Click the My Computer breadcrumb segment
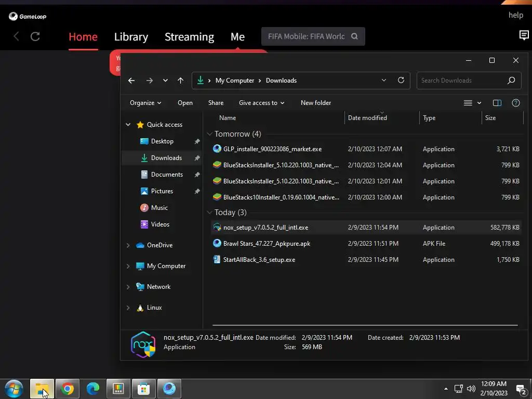The image size is (532, 399). (x=235, y=81)
